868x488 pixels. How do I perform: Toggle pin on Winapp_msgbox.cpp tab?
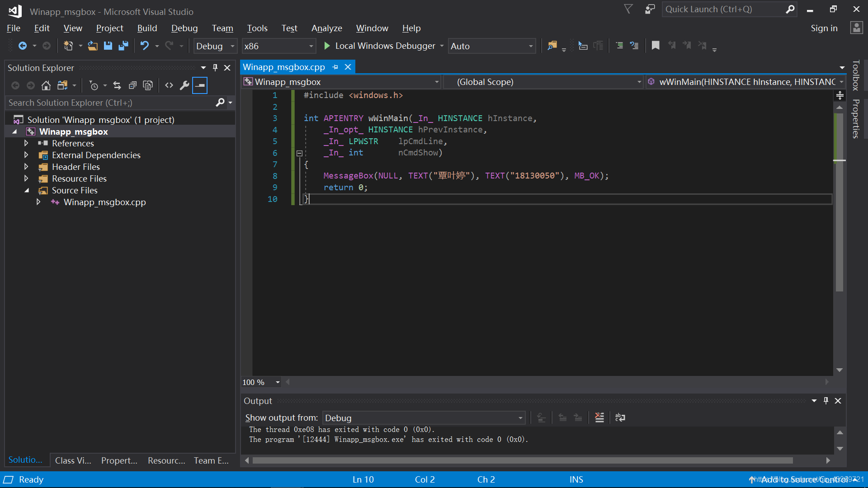(x=335, y=67)
